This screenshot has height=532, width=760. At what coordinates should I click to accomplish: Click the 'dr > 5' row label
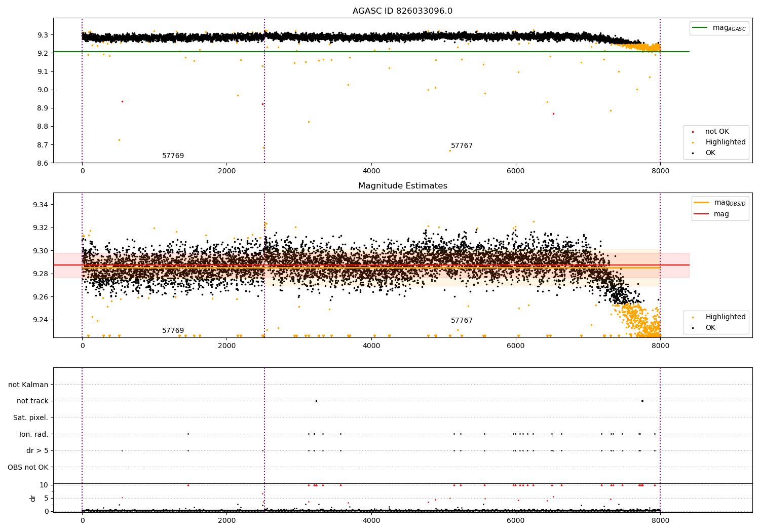pos(37,451)
